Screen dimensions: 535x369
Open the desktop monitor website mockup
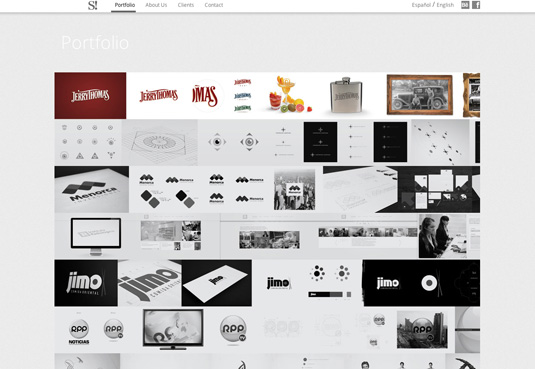click(x=96, y=236)
